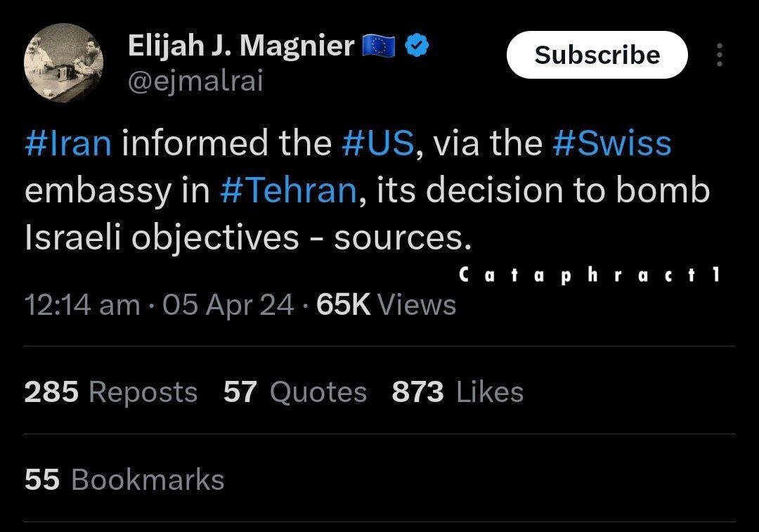The width and height of the screenshot is (759, 532).
Task: View the 873 Likes list
Action: point(458,392)
